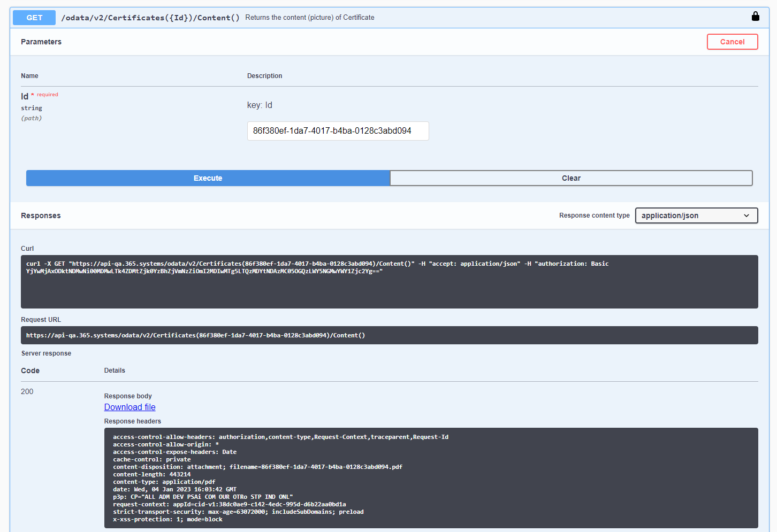Click the Response headers code block
777x532 pixels.
click(431, 478)
